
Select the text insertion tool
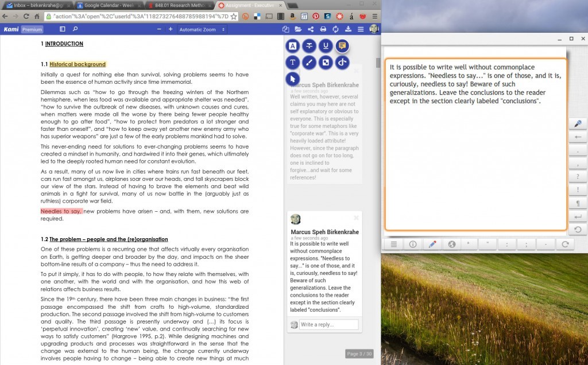point(293,63)
